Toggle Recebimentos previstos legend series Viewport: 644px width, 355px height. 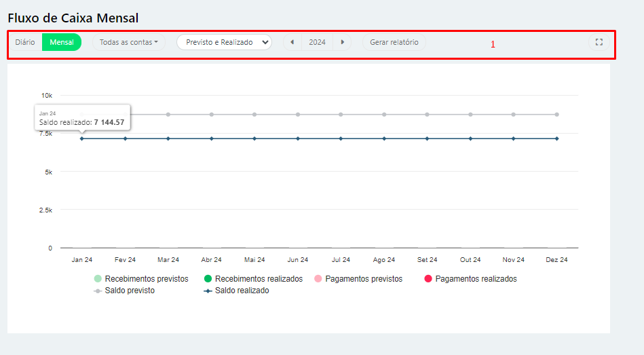(x=142, y=279)
